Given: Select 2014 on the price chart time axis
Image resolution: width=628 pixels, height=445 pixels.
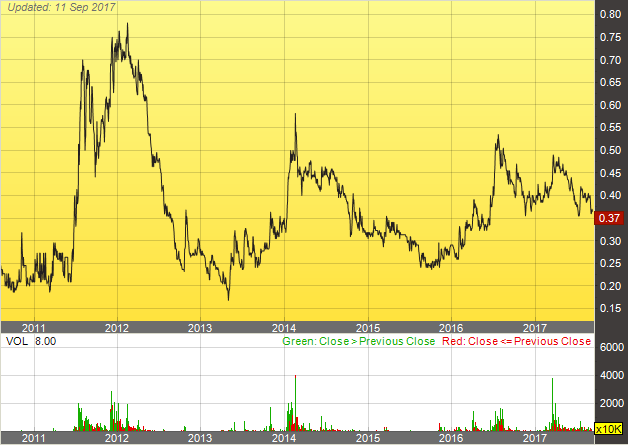Looking at the screenshot, I should [284, 327].
